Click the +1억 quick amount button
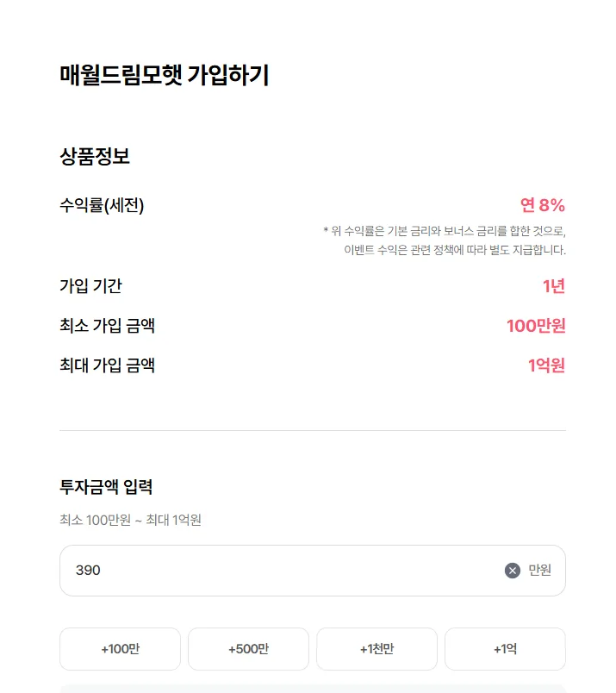The height and width of the screenshot is (693, 616). [x=505, y=649]
